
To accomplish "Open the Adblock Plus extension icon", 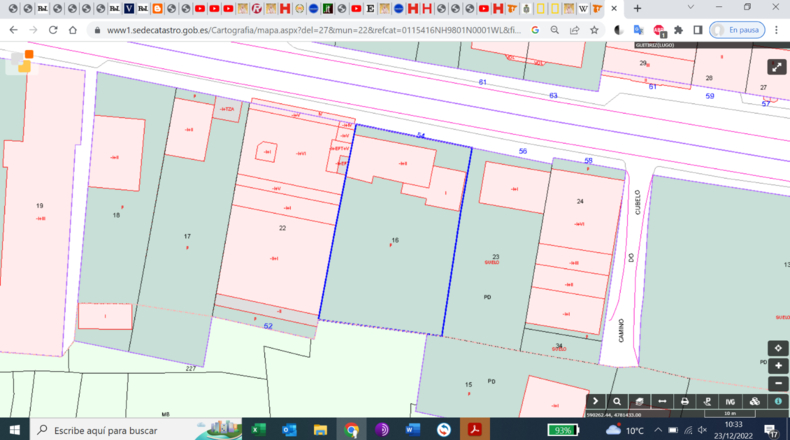I will coord(659,31).
